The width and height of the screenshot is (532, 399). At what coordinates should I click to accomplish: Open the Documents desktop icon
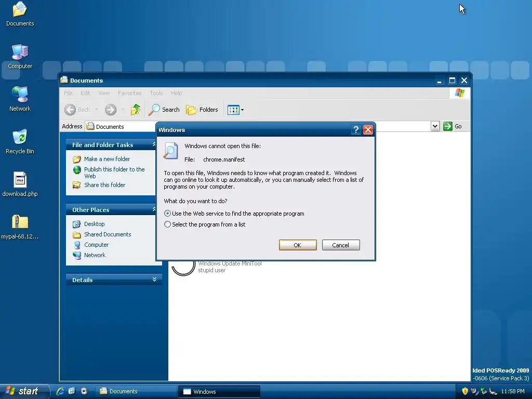(20, 14)
